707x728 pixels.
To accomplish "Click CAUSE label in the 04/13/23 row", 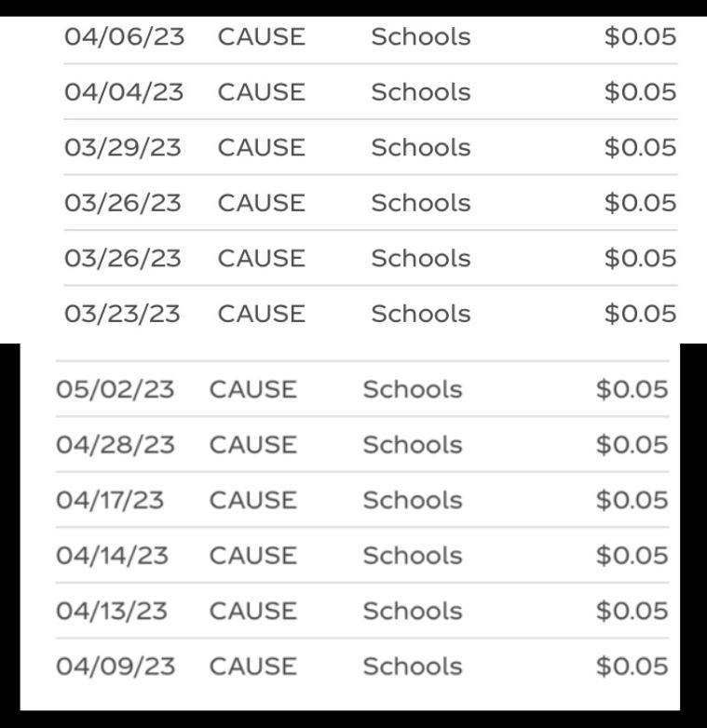I will (252, 611).
